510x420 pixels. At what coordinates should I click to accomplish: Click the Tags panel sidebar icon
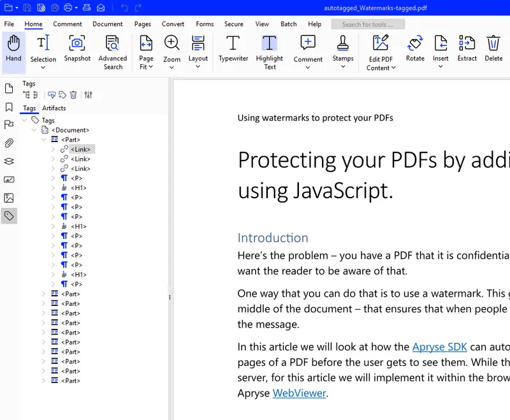pos(9,216)
